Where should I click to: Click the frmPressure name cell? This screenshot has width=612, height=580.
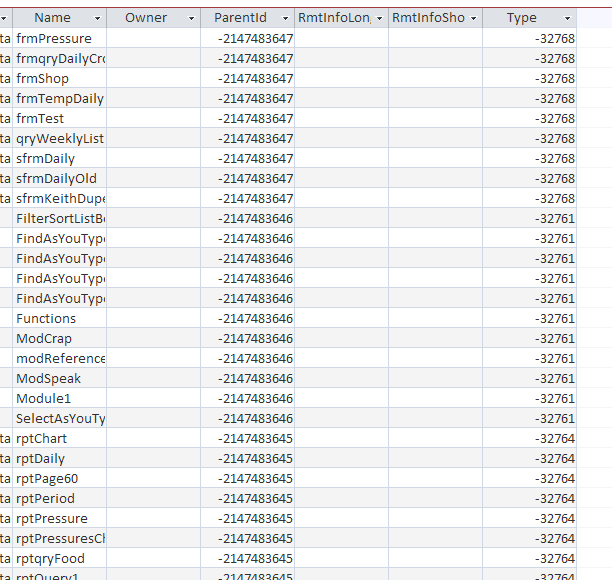(x=60, y=38)
